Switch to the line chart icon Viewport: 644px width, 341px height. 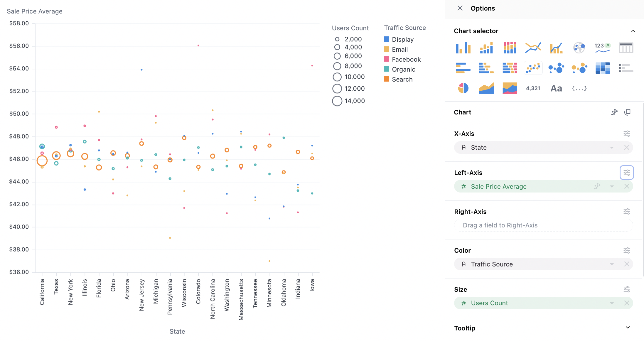[x=533, y=48]
